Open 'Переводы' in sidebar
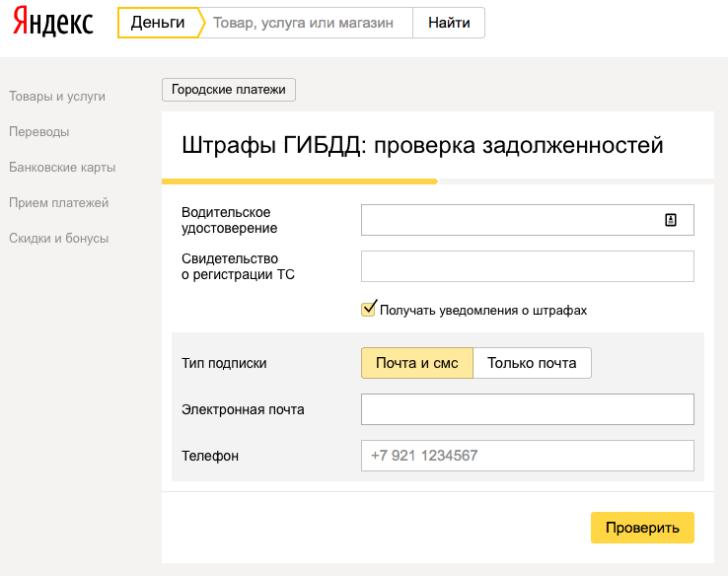The image size is (728, 576). [39, 131]
